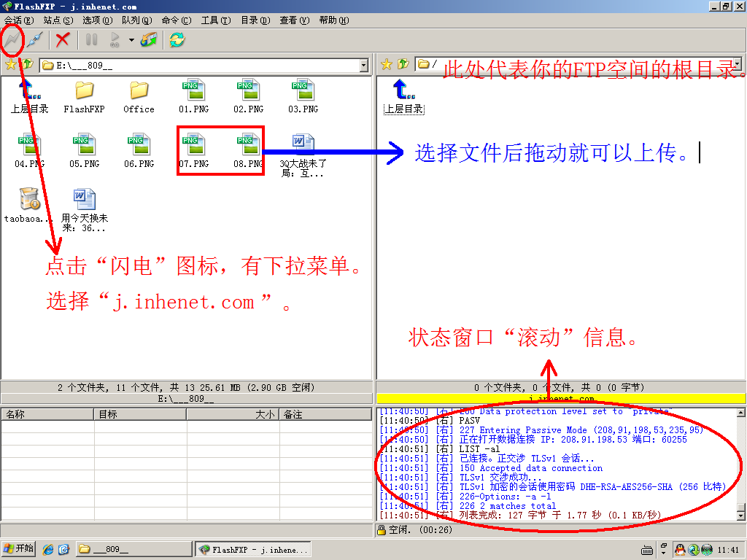Click the switch-to-browser globe toolbar icon
This screenshot has width=747, height=560.
click(x=149, y=39)
